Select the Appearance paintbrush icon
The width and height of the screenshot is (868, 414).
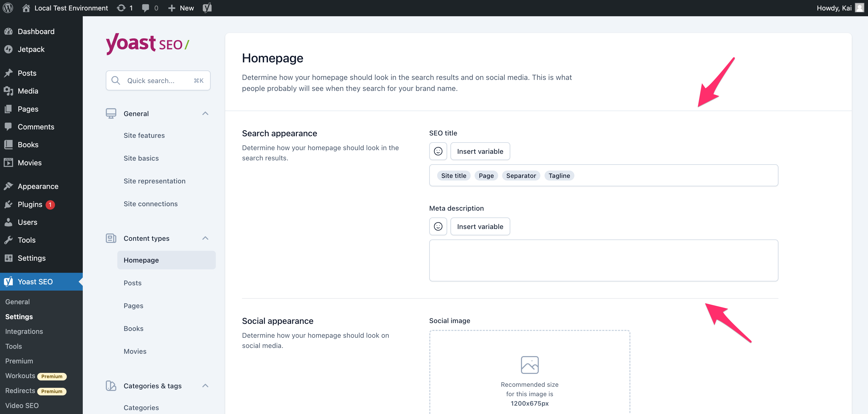tap(9, 186)
